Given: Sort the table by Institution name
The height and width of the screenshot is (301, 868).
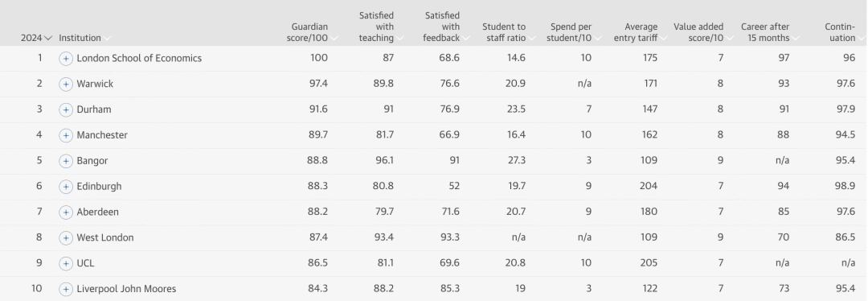Looking at the screenshot, I should pos(84,38).
